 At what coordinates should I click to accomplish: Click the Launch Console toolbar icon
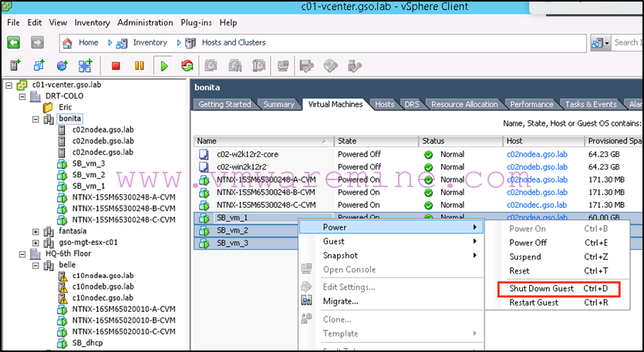tap(283, 65)
